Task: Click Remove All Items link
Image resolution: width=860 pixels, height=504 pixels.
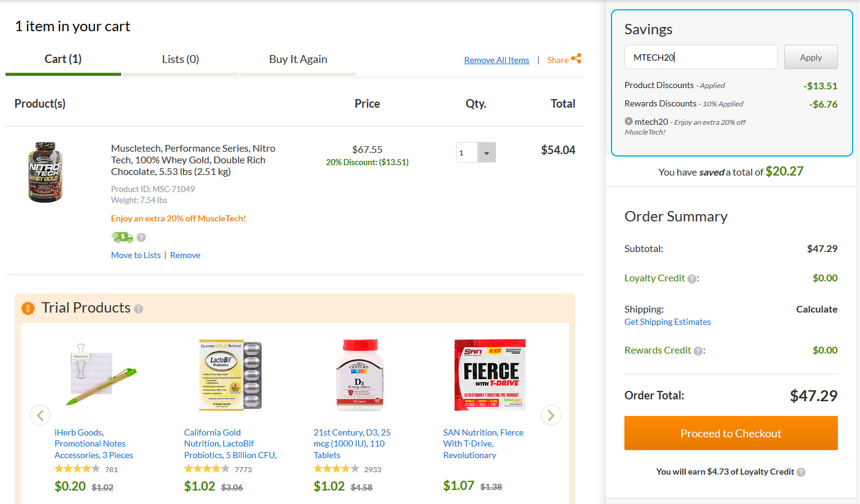Action: tap(496, 60)
